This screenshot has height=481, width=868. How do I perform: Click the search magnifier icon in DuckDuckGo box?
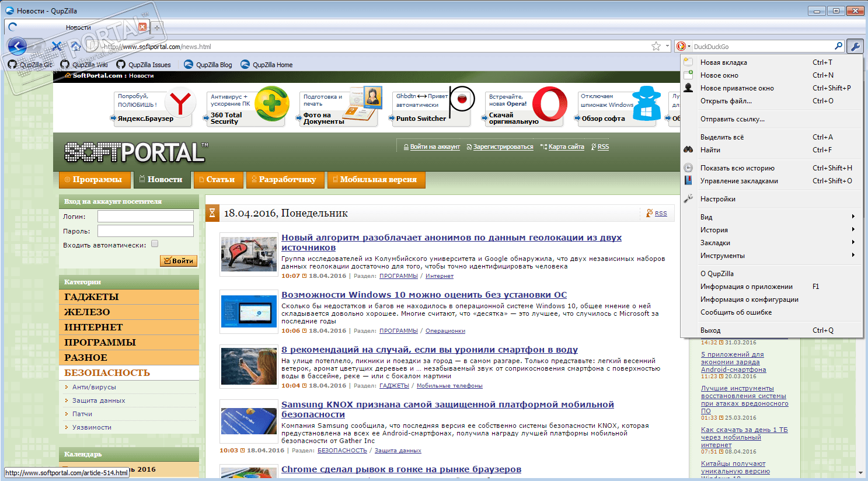(x=838, y=46)
